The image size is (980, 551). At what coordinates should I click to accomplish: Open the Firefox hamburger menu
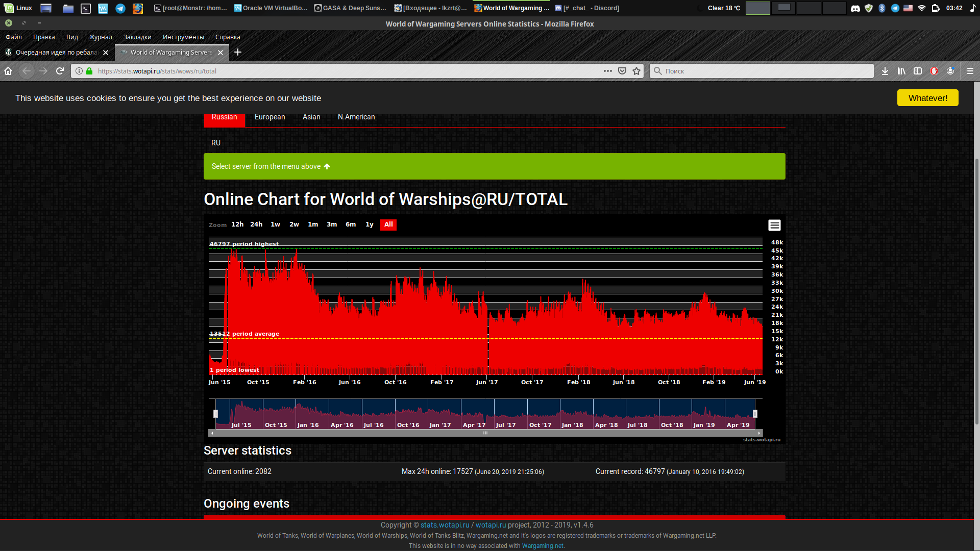point(970,71)
